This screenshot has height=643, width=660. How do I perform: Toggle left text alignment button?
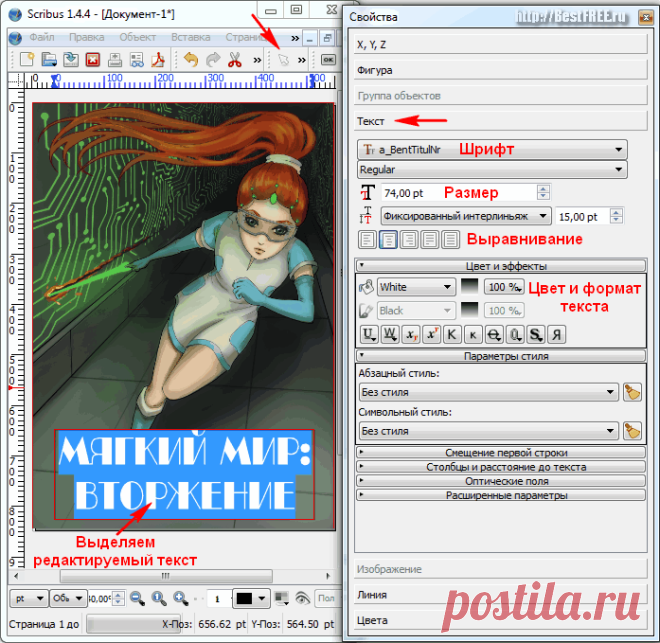[x=367, y=240]
